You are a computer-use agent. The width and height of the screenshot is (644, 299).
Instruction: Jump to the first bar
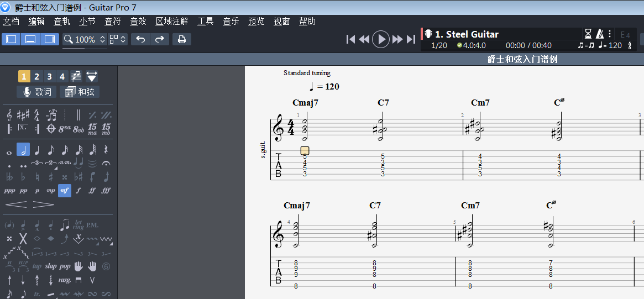tap(350, 39)
